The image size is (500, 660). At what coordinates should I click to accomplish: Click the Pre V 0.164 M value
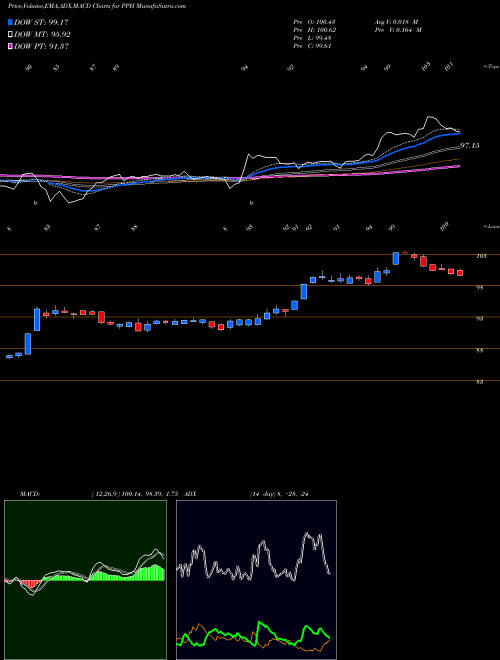pyautogui.click(x=398, y=30)
